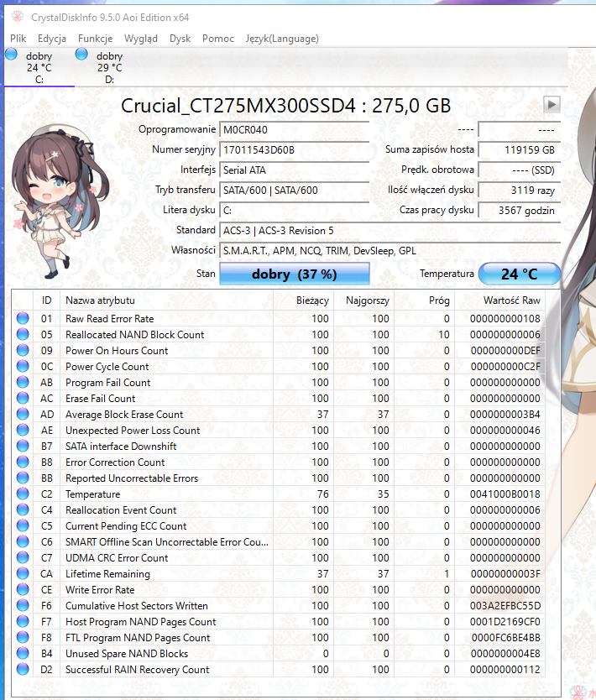596x700 pixels.
Task: Click power-on count value 3119 razy
Action: point(520,191)
